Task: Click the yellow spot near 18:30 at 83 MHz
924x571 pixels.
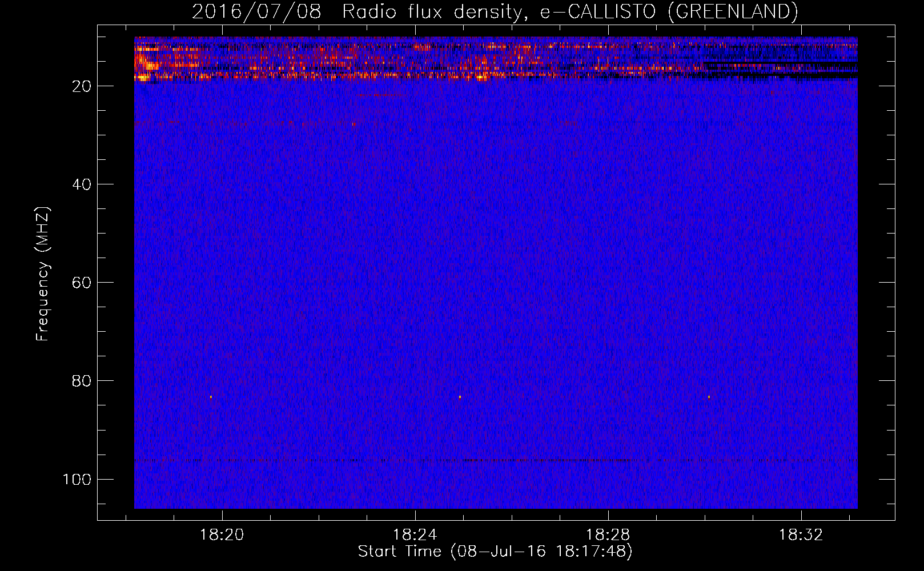Action: pos(709,397)
